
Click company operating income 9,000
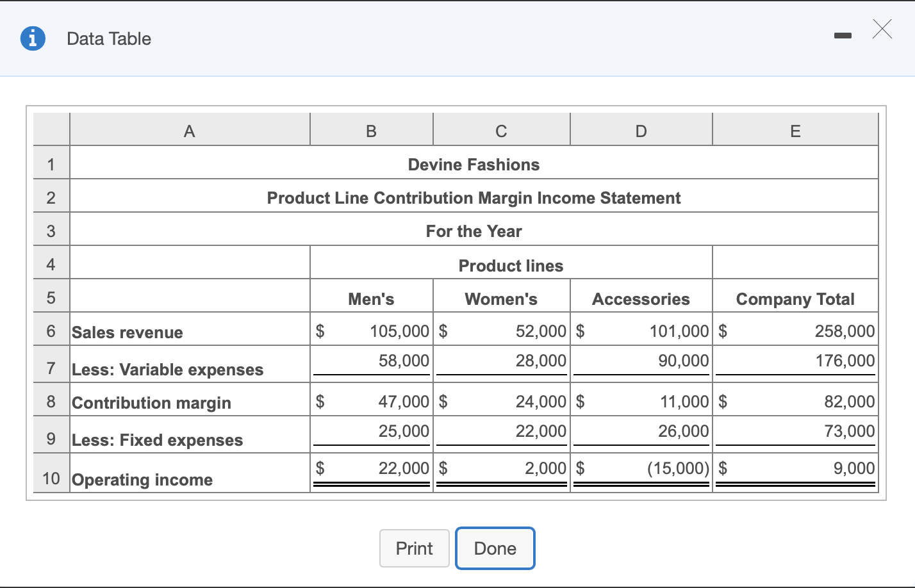tap(854, 468)
